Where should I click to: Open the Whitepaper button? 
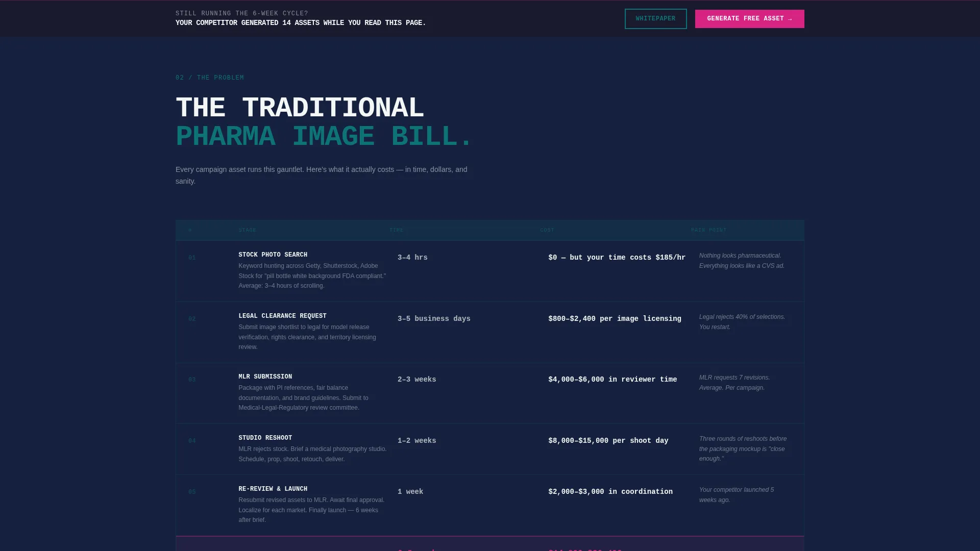point(655,19)
